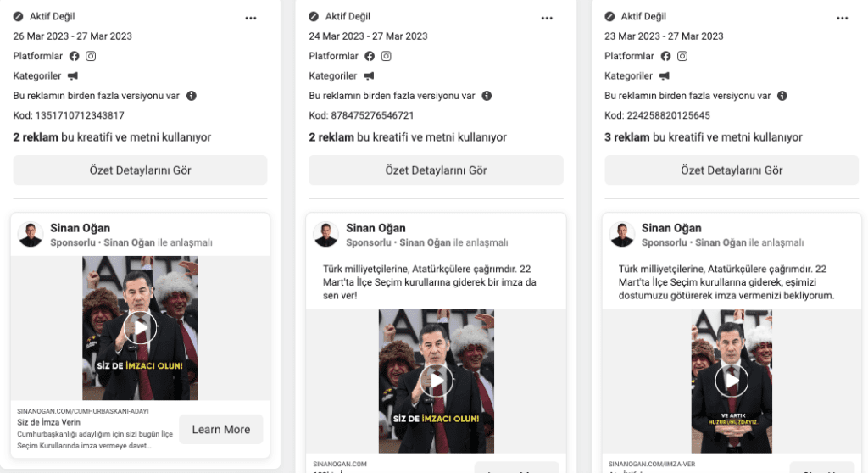Viewport: 868px width, 473px height.
Task: Click Sinan Oğan profile picture in the third ad
Action: click(x=622, y=234)
